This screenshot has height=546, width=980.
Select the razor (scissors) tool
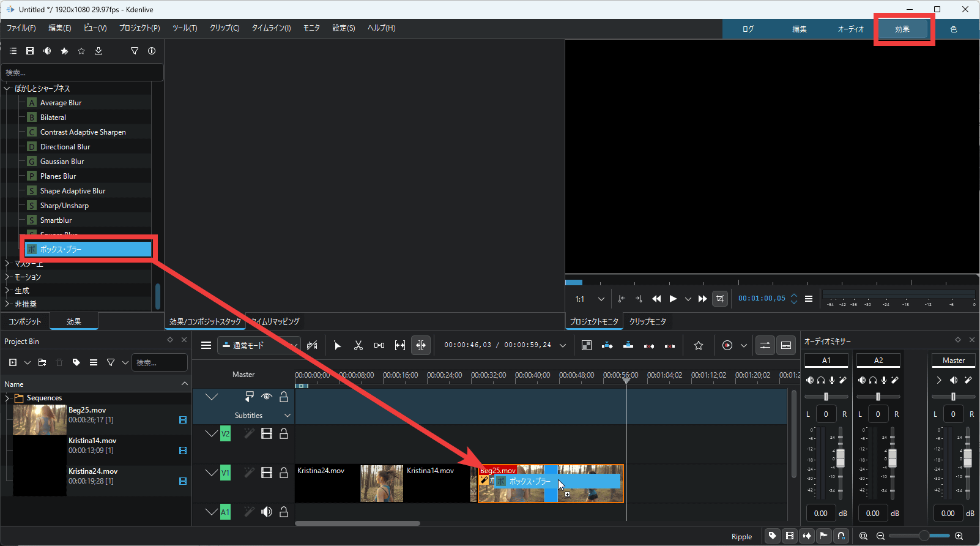pos(358,346)
